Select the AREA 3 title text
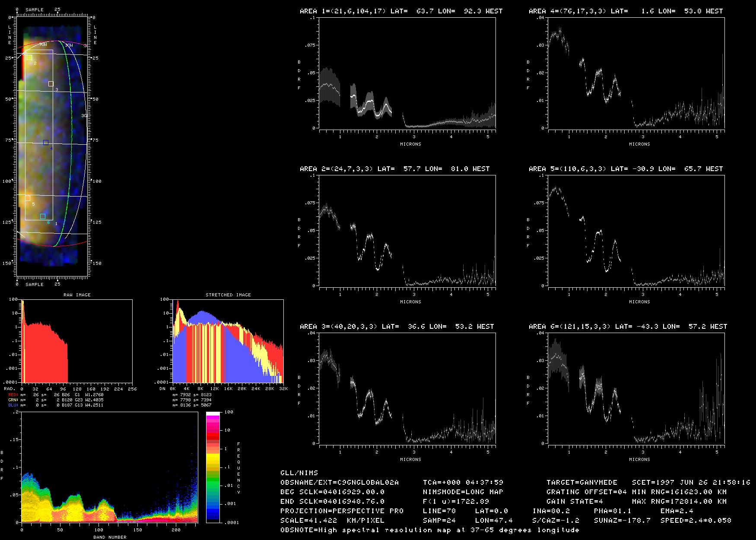Viewport: 756px width, 540px height. click(397, 327)
